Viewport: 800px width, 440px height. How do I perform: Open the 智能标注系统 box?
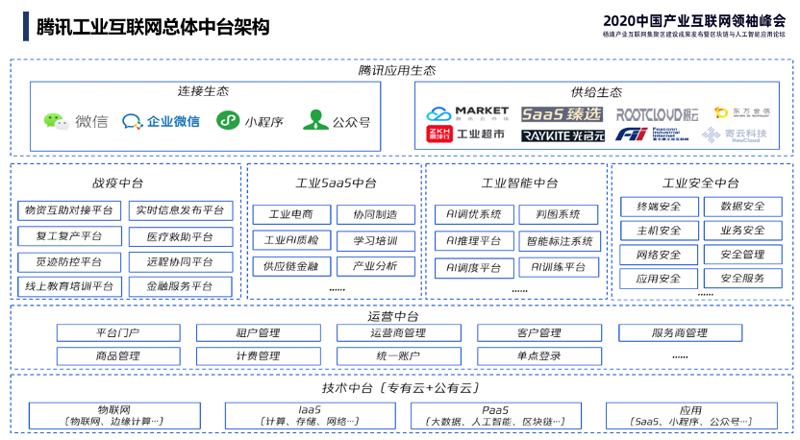point(560,241)
